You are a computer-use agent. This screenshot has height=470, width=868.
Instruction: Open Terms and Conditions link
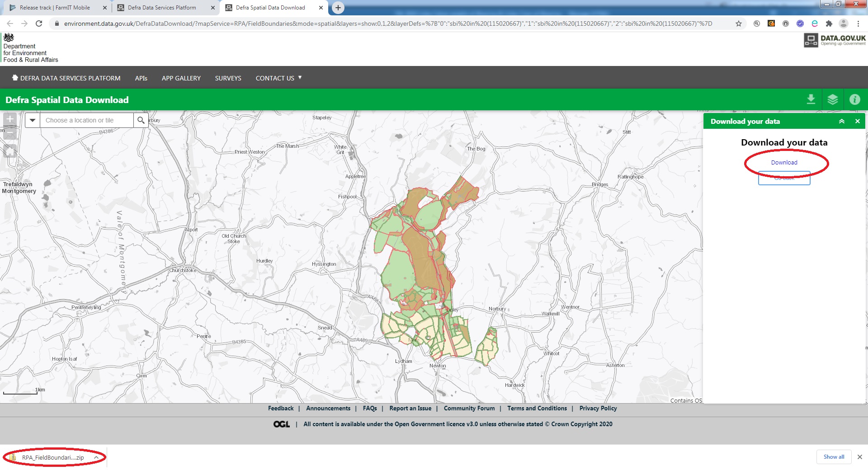tap(537, 408)
